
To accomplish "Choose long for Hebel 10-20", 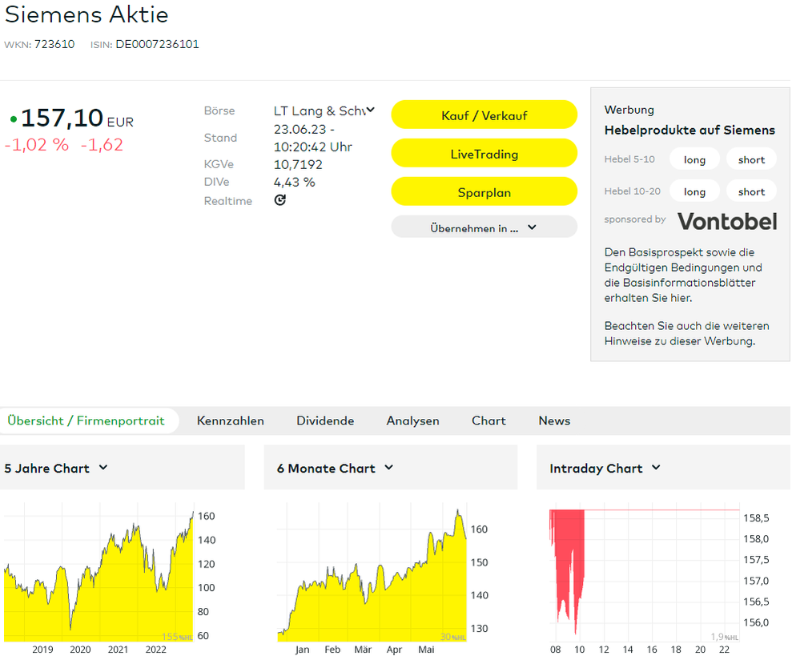I will [694, 191].
